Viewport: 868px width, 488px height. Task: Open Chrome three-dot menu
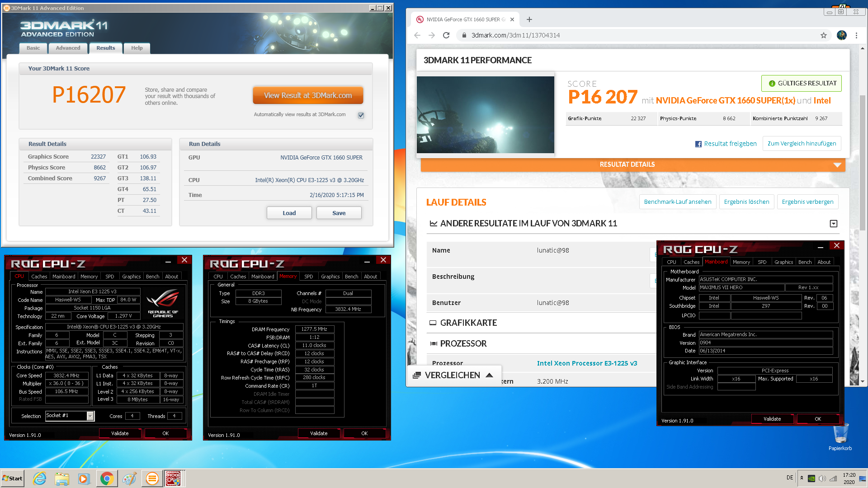856,35
